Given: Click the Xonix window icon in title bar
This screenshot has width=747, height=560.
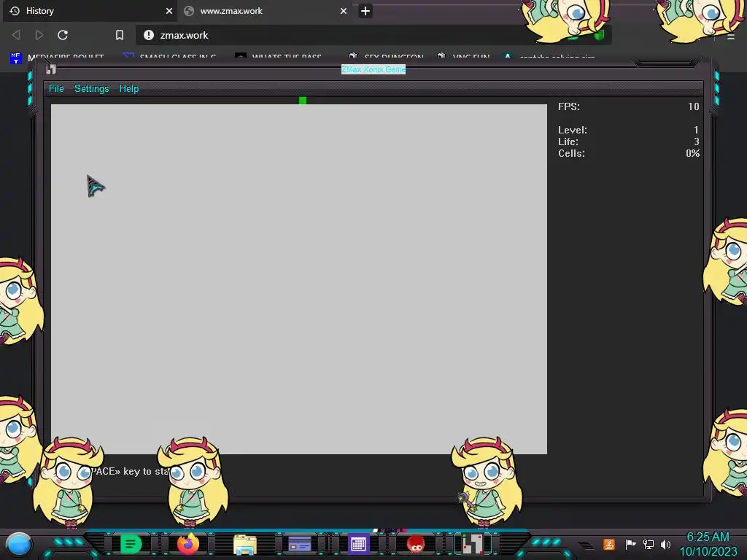Looking at the screenshot, I should 51,69.
